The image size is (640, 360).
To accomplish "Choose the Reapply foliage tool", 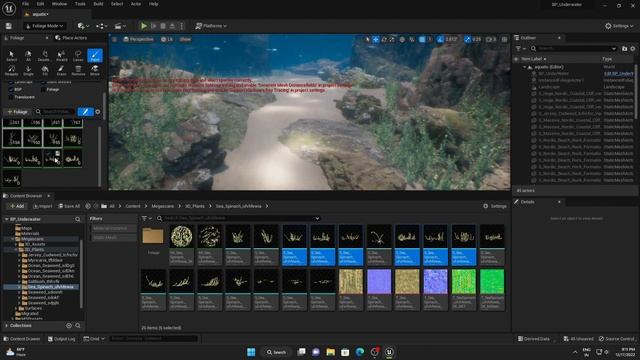I will point(11,70).
